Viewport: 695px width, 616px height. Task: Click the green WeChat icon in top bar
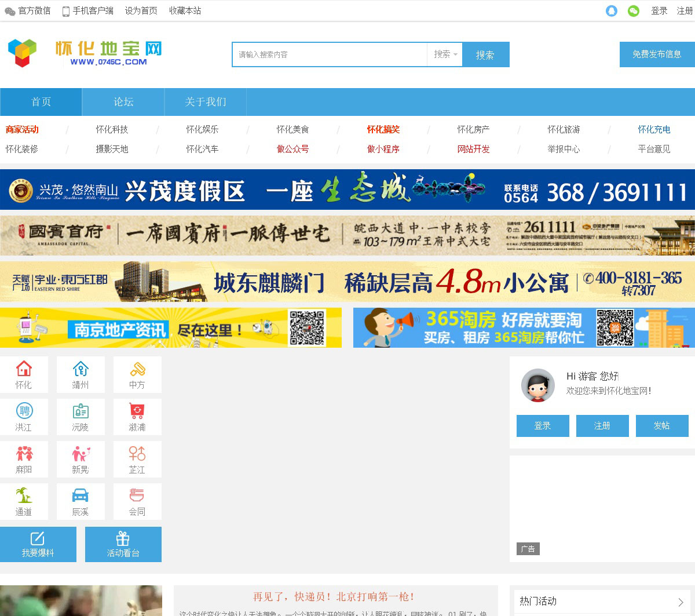[634, 11]
